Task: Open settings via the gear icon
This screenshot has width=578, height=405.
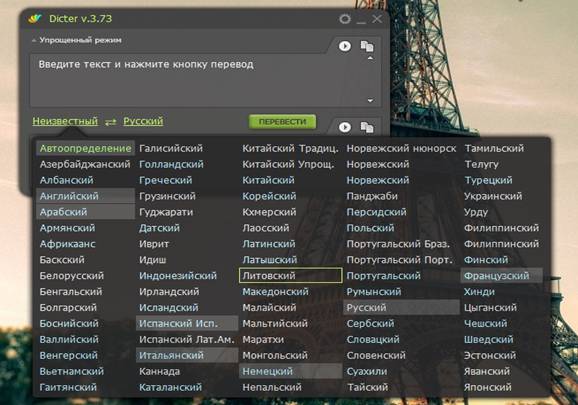Action: [345, 19]
